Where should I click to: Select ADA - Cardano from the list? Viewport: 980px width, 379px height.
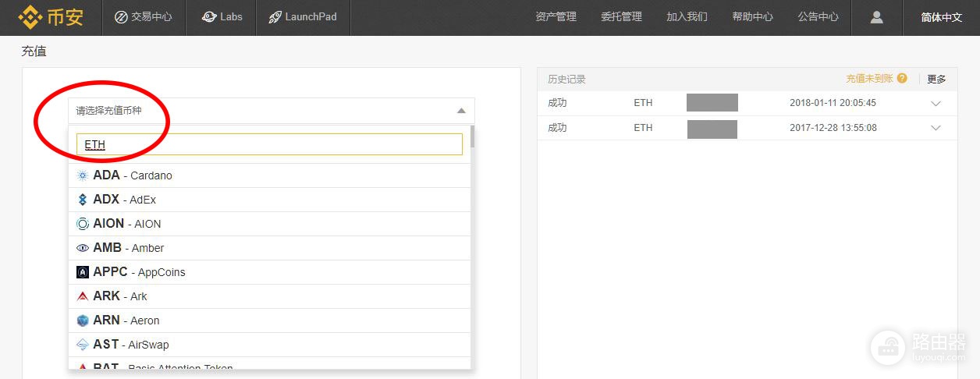[270, 175]
